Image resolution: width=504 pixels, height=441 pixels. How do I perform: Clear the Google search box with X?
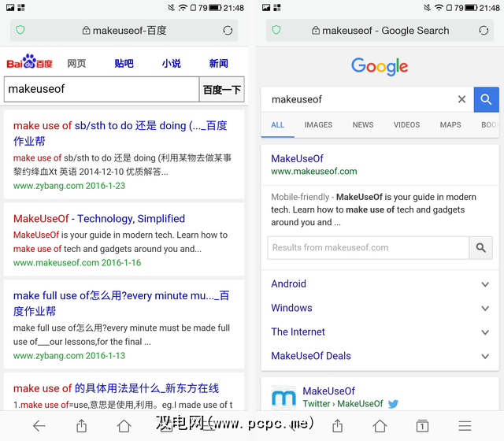461,99
